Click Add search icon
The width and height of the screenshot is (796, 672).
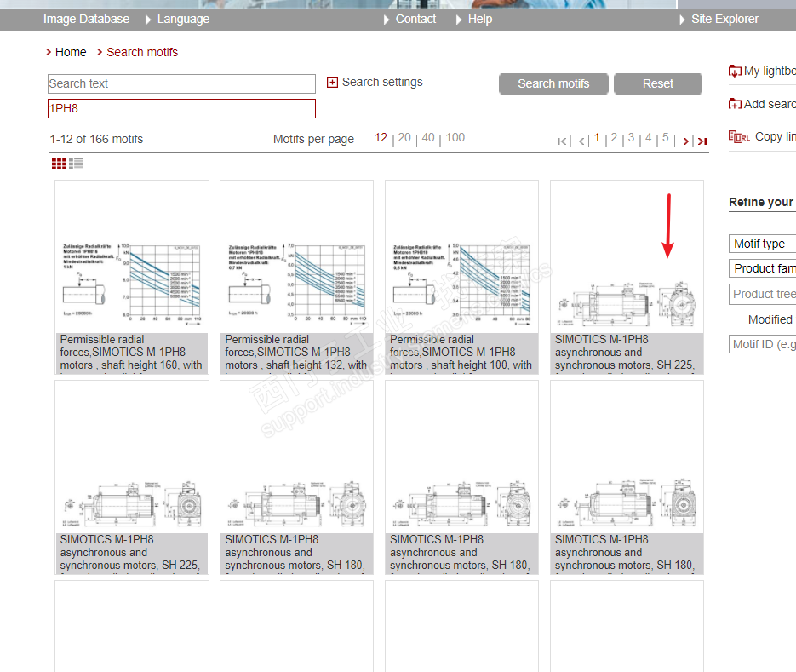(735, 104)
